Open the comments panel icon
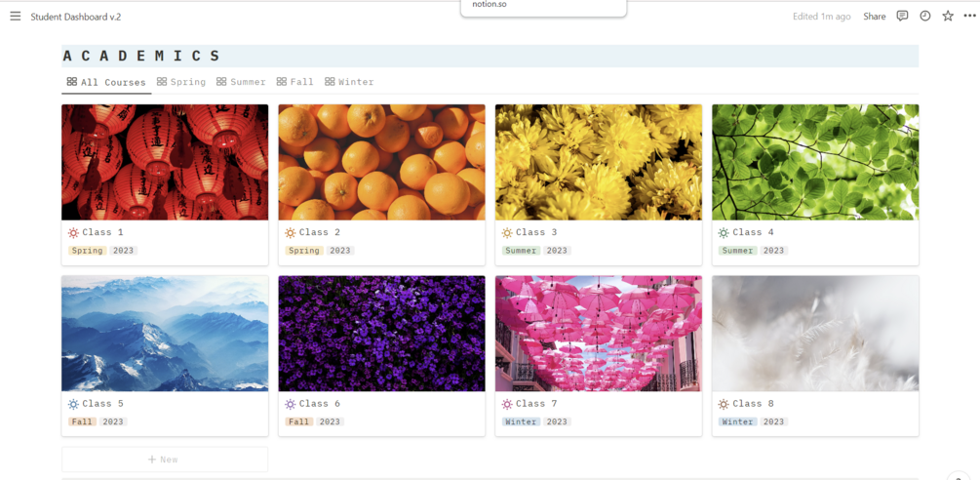The image size is (980, 480). click(902, 17)
